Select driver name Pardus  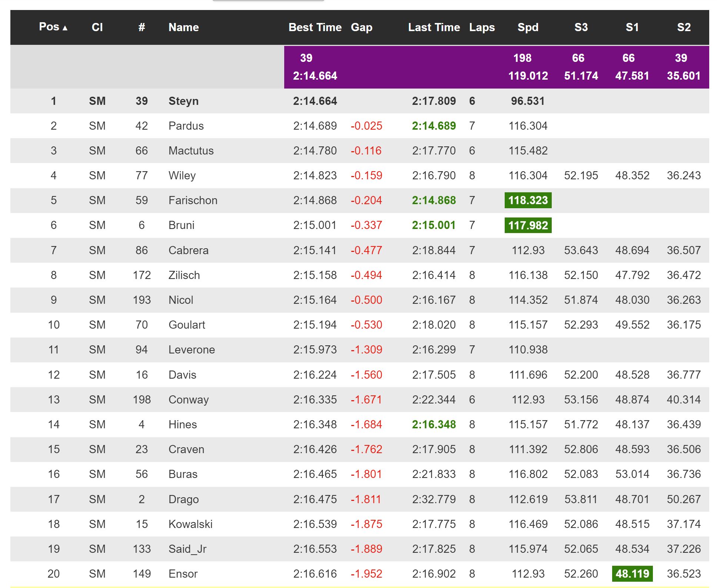click(186, 126)
